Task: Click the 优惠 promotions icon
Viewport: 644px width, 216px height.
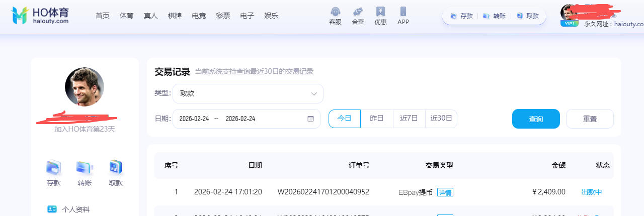Action: [380, 12]
